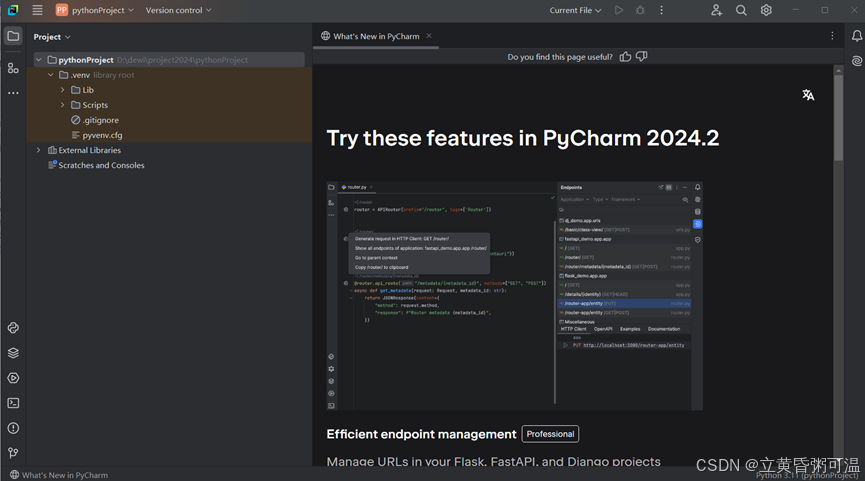
Task: Click 'Do you find this page useful?' text
Action: pos(560,57)
